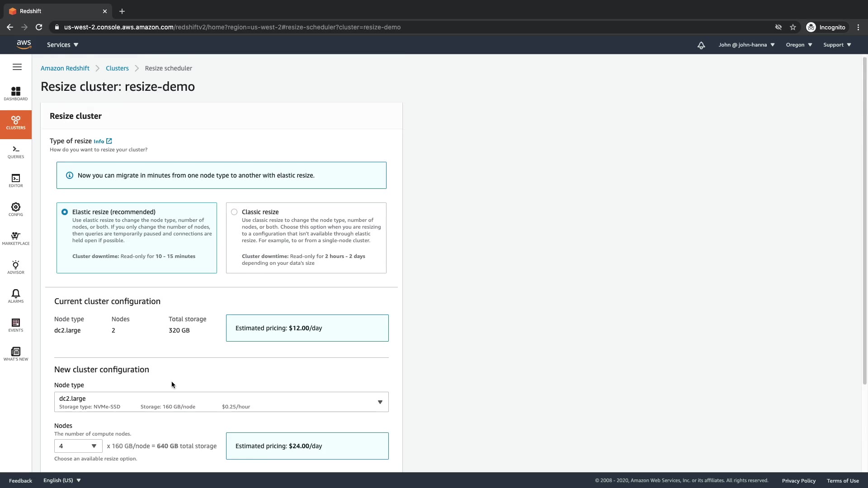Open the Advisor lightbulb icon
The width and height of the screenshot is (868, 488).
point(16,267)
